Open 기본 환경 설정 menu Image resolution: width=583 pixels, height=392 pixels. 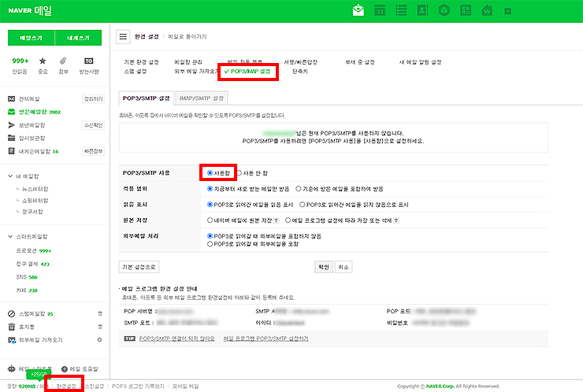141,62
